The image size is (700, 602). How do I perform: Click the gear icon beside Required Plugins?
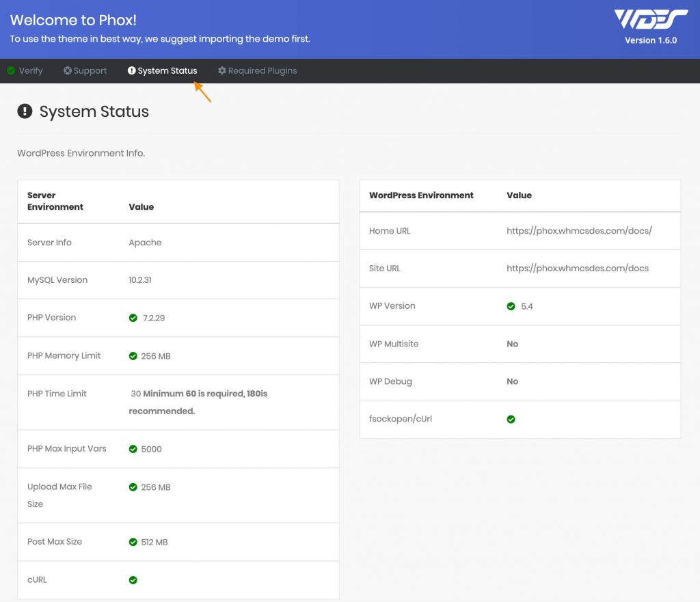pos(222,70)
